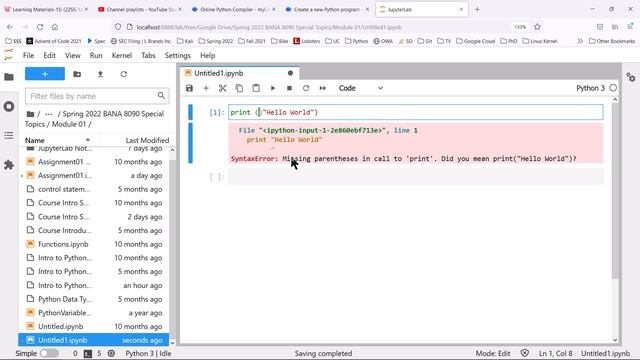This screenshot has width=640, height=360.
Task: Run the selected cell with play button
Action: 273,88
